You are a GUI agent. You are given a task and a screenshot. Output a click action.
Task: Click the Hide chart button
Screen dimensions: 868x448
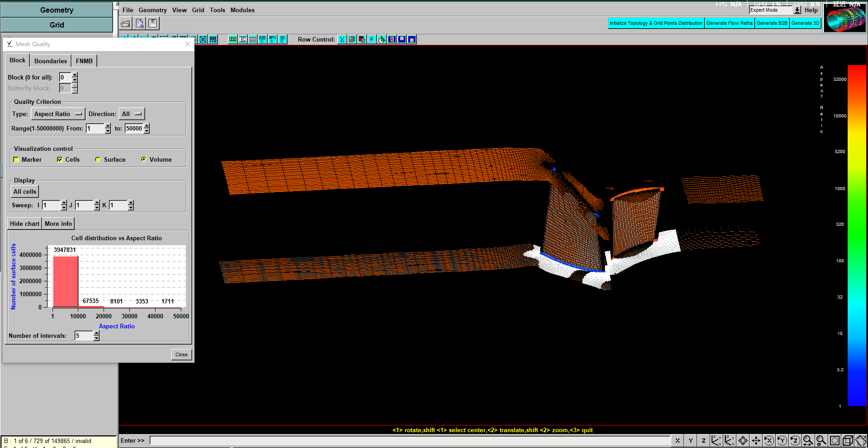tap(25, 224)
